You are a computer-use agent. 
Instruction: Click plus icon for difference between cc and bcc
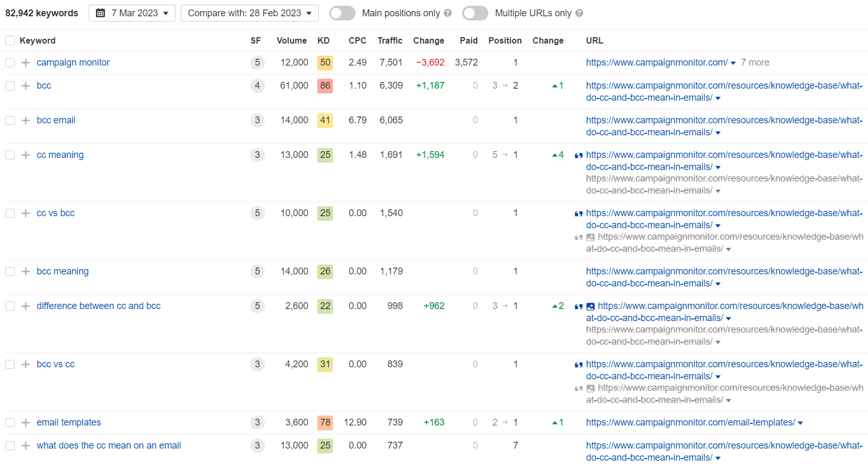[26, 306]
